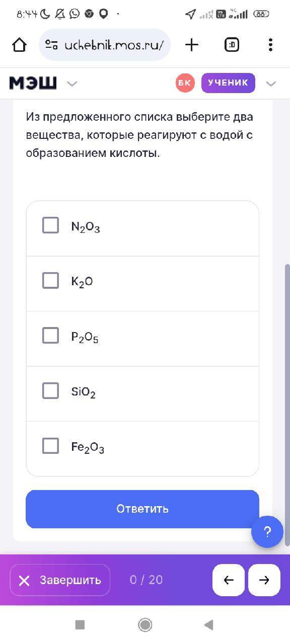Image resolution: width=290 pixels, height=644 pixels.
Task: Click the uchebnik.mos.ru address bar
Action: 105,45
